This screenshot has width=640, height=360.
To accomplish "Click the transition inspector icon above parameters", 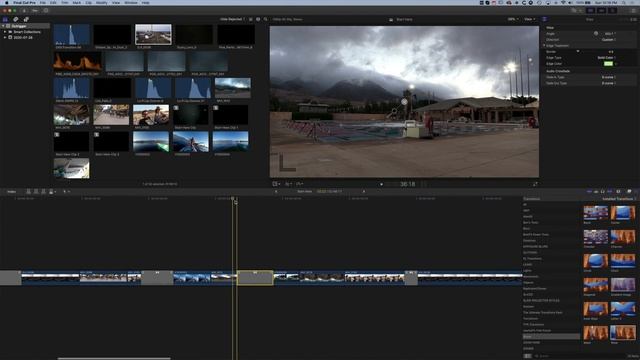I will coord(544,19).
